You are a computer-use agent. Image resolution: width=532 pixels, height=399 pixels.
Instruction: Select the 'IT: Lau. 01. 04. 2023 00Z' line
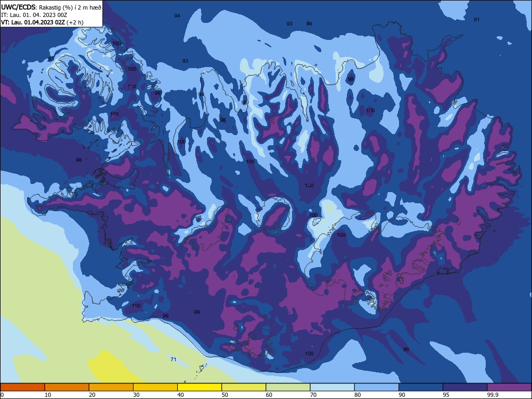point(34,15)
